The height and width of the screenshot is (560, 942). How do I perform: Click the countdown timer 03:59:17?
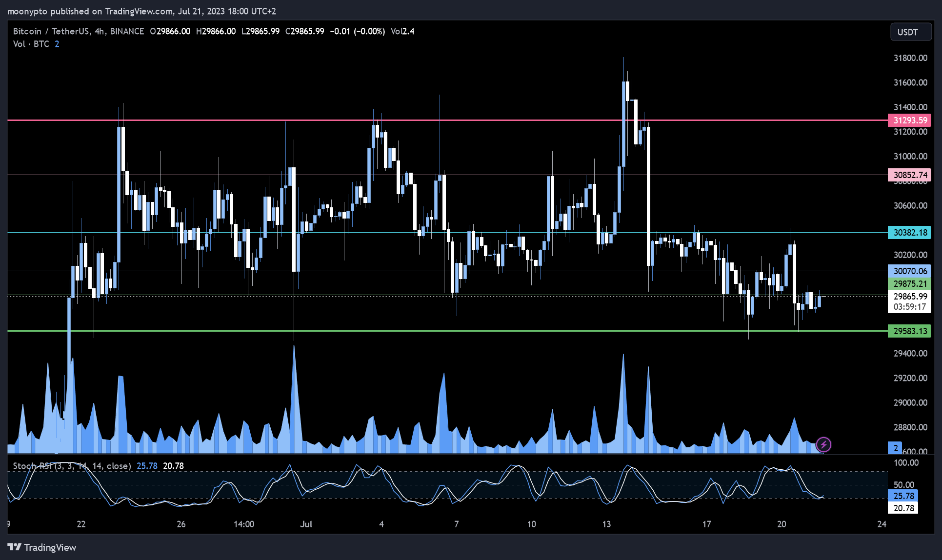tap(909, 307)
